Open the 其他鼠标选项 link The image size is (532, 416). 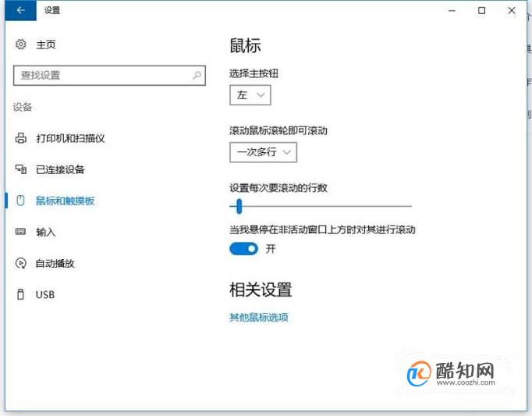point(258,317)
